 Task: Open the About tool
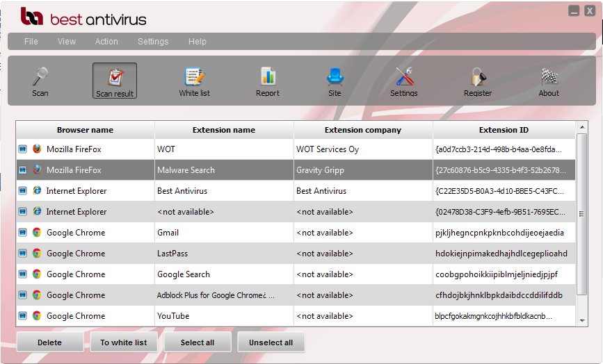point(549,81)
